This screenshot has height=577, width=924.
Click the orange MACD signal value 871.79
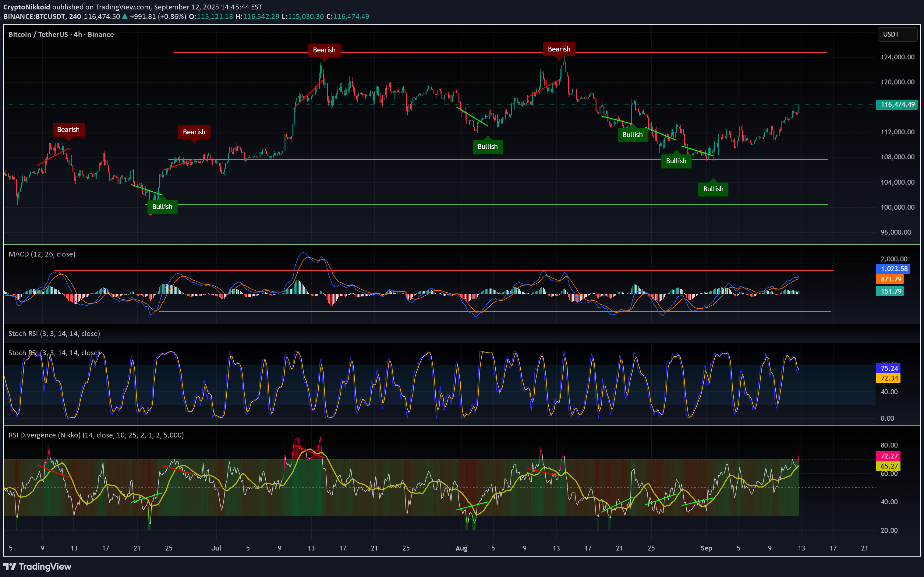pyautogui.click(x=890, y=279)
